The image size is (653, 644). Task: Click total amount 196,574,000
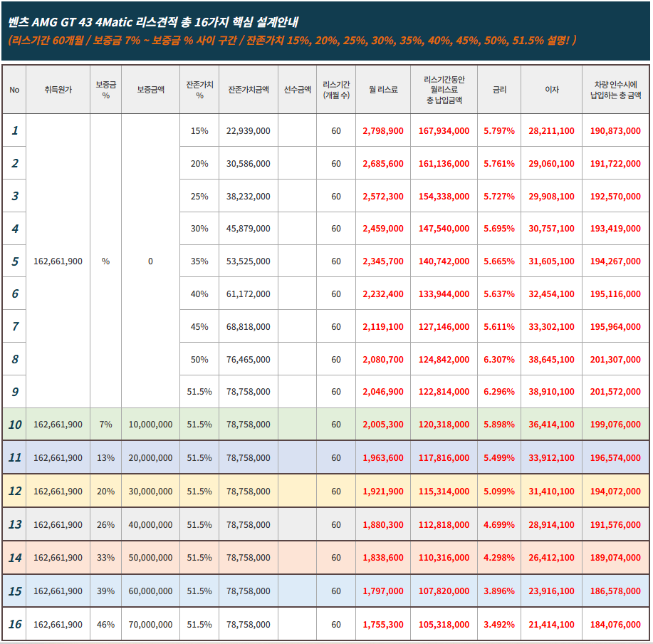click(x=615, y=458)
